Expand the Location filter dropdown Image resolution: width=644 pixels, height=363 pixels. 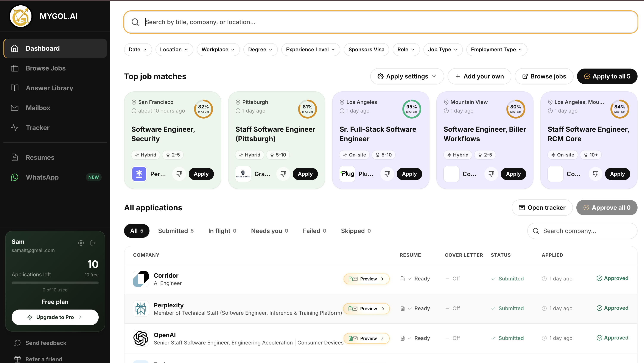[x=174, y=50]
